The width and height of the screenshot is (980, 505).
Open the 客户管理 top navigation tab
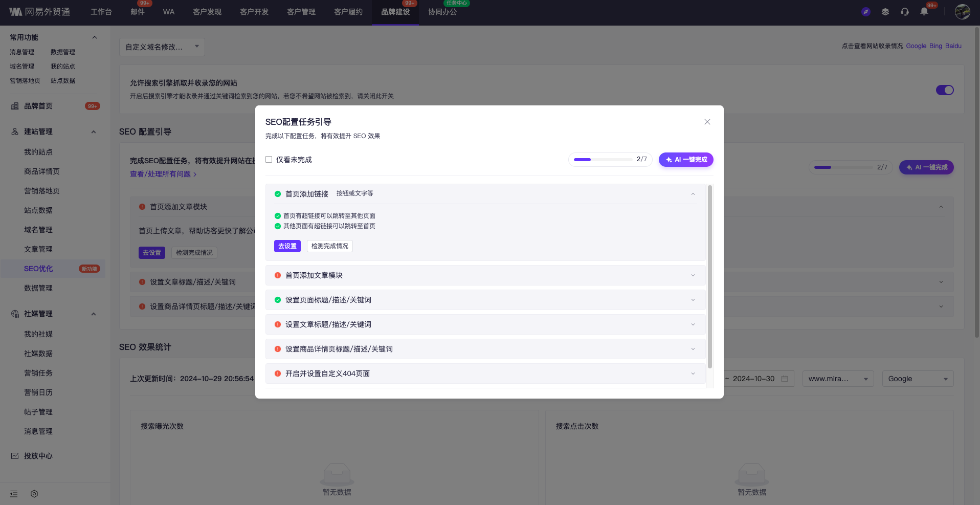pos(301,12)
